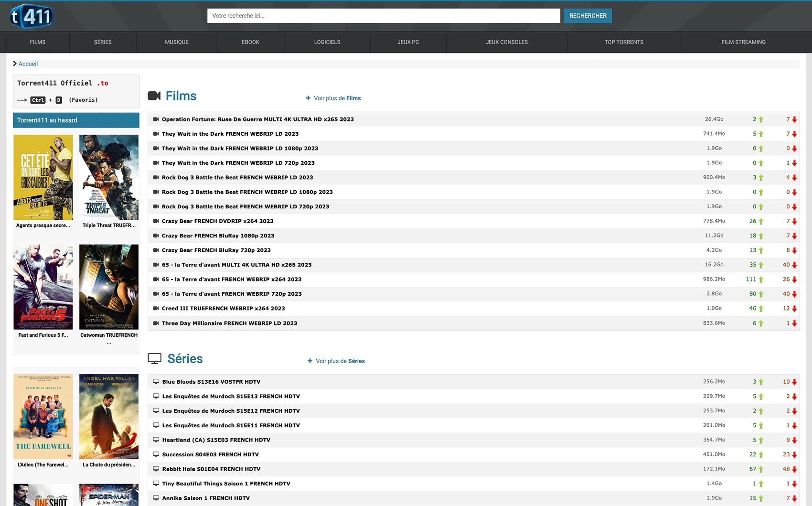Image resolution: width=812 pixels, height=506 pixels.
Task: Open Triple Threat poster thumbnail
Action: (109, 177)
